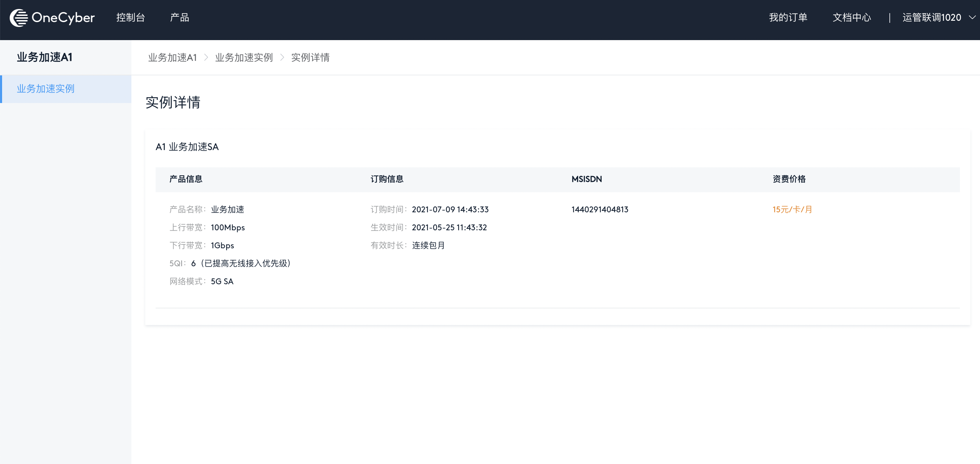Navigate to 业务加速A1 breadcrumb
This screenshot has width=980, height=464.
(172, 57)
